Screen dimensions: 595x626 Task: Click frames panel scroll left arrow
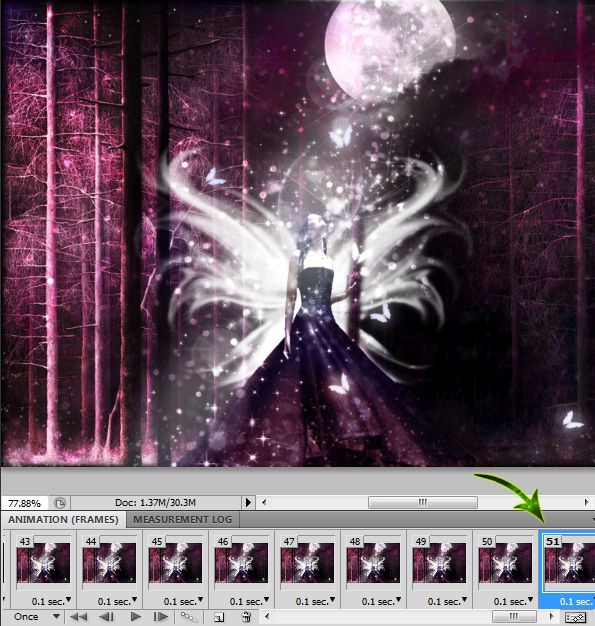pos(268,617)
